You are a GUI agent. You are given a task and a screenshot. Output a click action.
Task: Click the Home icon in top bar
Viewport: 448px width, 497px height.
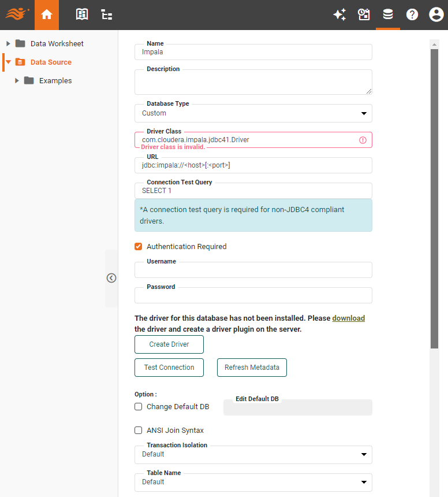tap(47, 14)
